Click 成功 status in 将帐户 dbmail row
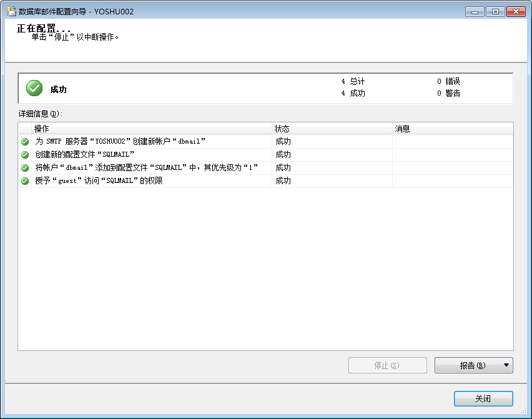 tap(283, 167)
